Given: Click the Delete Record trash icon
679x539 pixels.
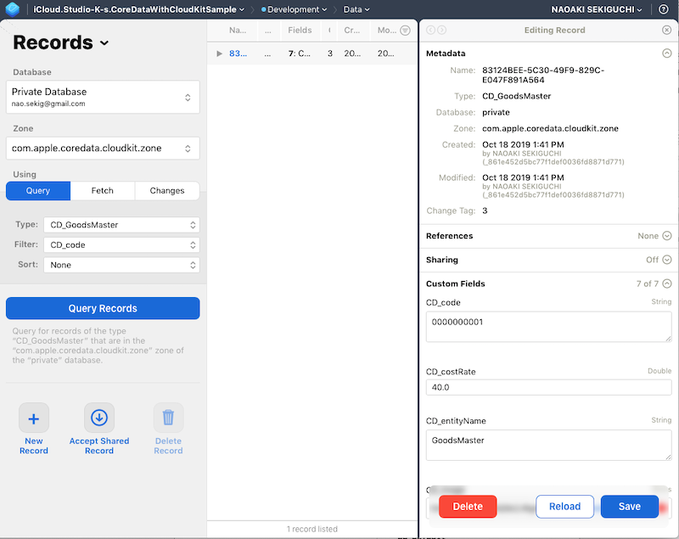Looking at the screenshot, I should pos(168,418).
